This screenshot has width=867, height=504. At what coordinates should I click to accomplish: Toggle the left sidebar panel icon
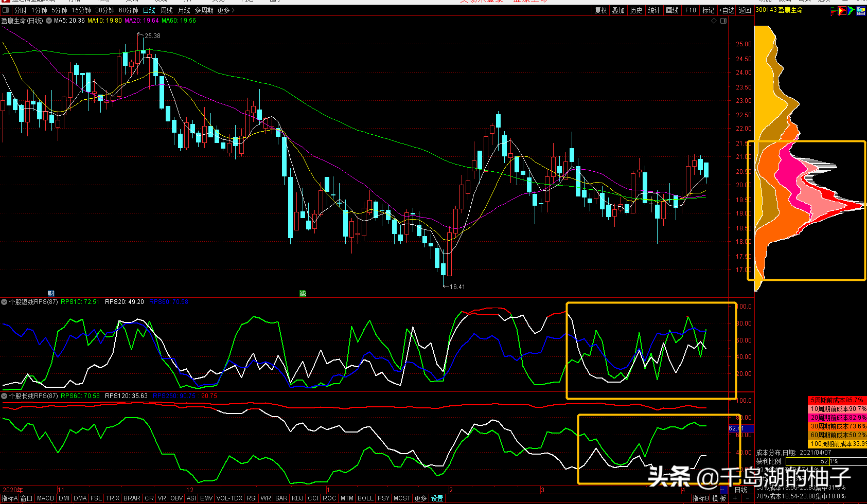(x=6, y=10)
